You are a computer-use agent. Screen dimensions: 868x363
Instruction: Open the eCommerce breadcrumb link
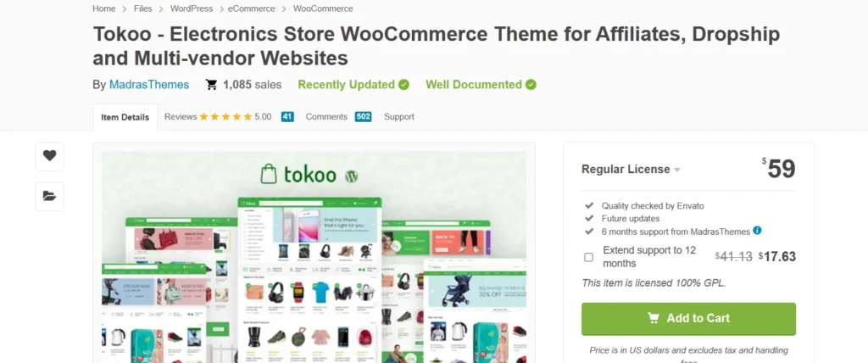click(251, 8)
